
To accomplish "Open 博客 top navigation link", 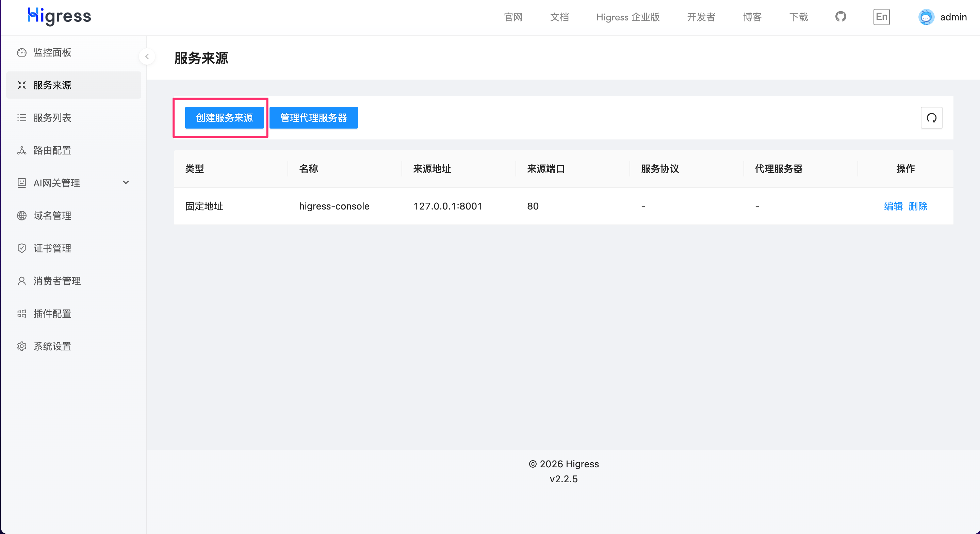I will pyautogui.click(x=752, y=17).
